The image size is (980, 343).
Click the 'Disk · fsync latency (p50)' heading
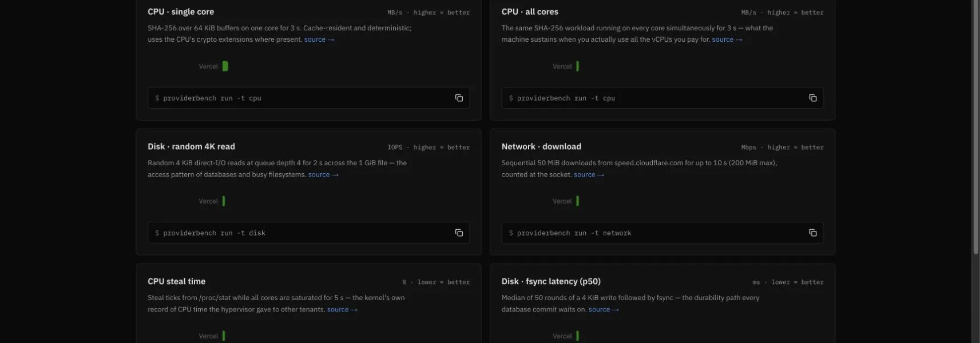click(x=551, y=282)
